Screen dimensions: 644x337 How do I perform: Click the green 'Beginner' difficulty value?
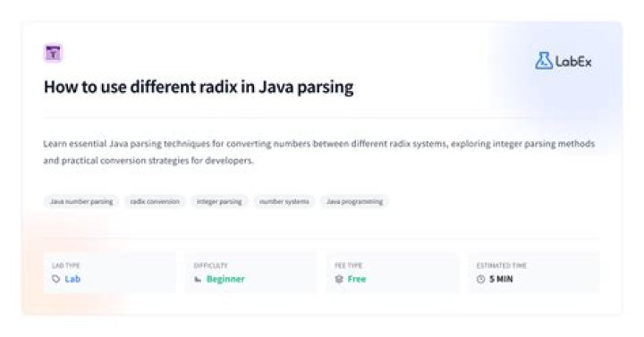click(x=225, y=279)
